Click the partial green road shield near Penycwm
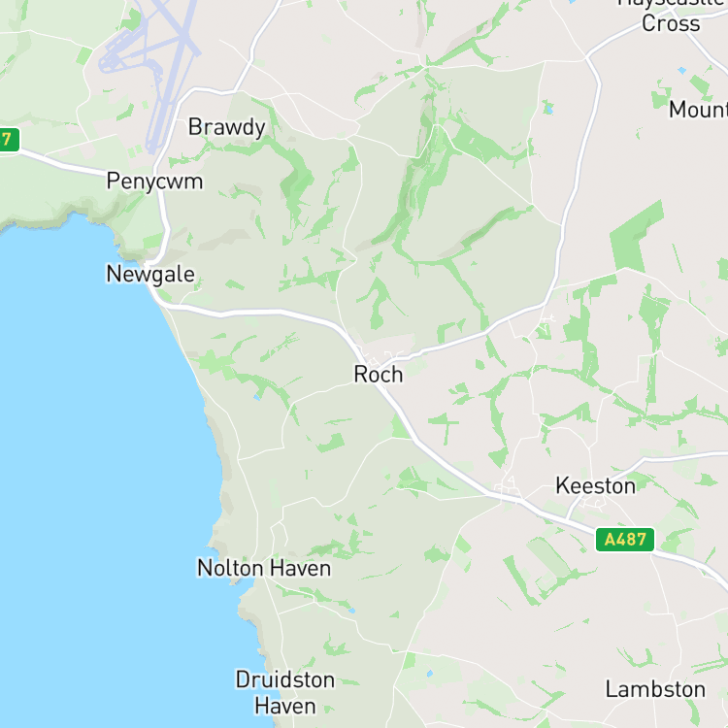Screen dimensions: 728x728 (10, 139)
